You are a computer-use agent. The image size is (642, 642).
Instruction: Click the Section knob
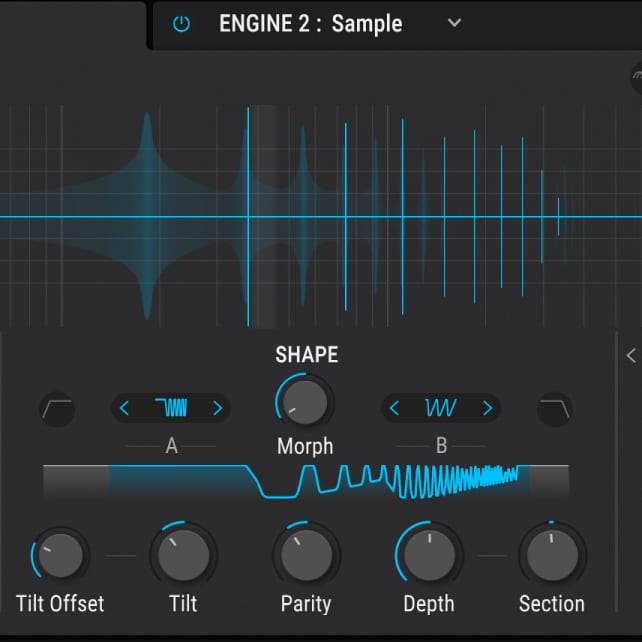551,554
